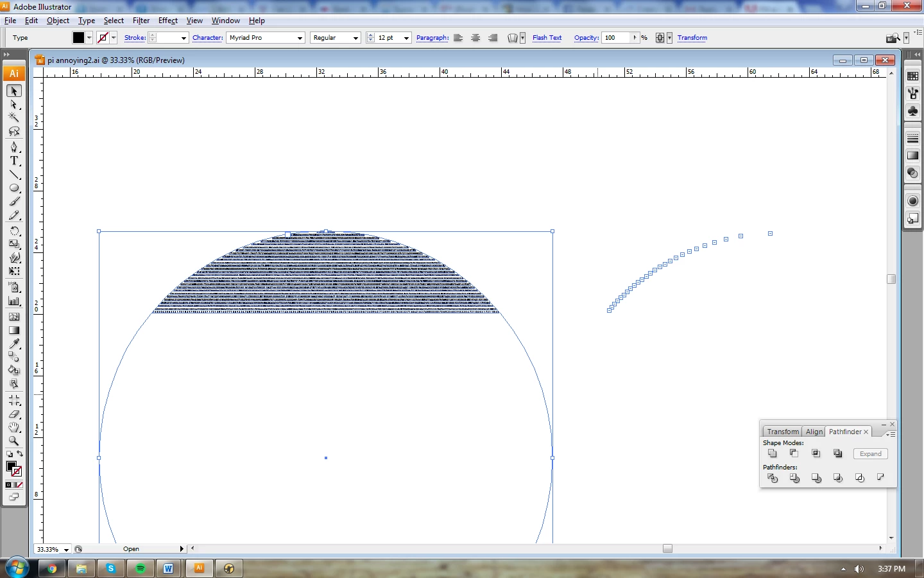924x578 pixels.
Task: Select the Mesh tool
Action: (14, 317)
